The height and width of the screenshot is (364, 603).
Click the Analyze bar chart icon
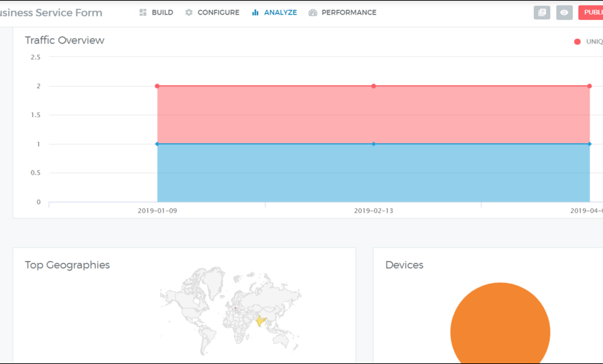coord(255,13)
